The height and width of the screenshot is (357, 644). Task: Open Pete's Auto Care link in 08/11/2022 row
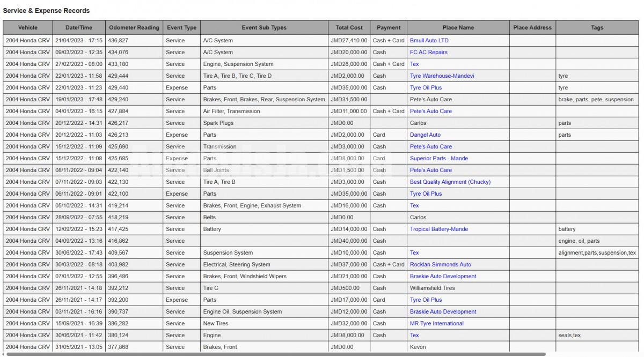tap(431, 170)
